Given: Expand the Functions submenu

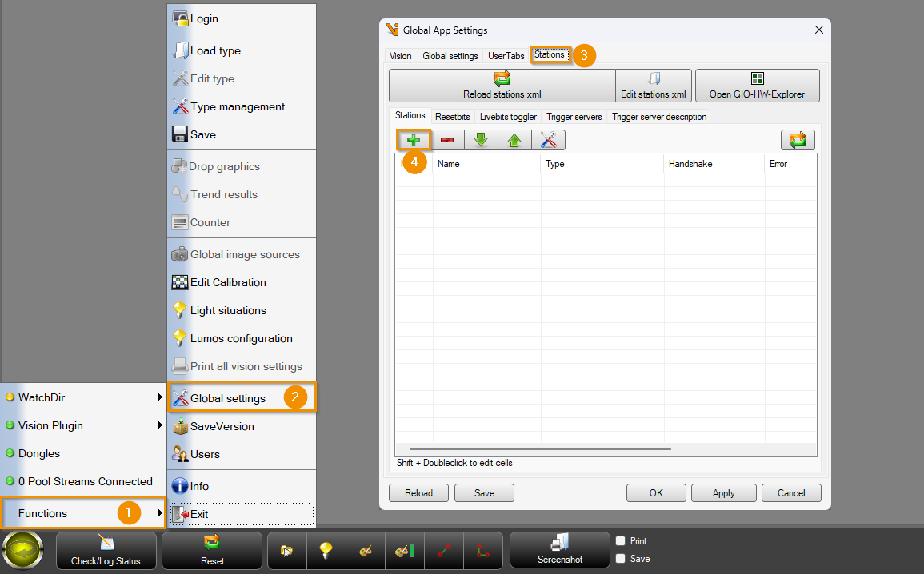Looking at the screenshot, I should (x=84, y=513).
